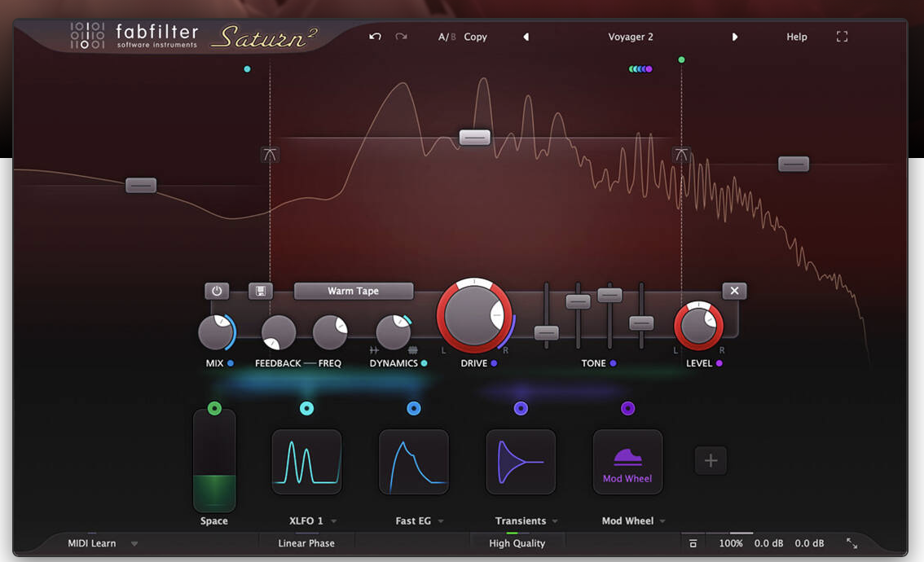Click the Mix modulation indicator dot
The height and width of the screenshot is (562, 924).
pyautogui.click(x=231, y=363)
